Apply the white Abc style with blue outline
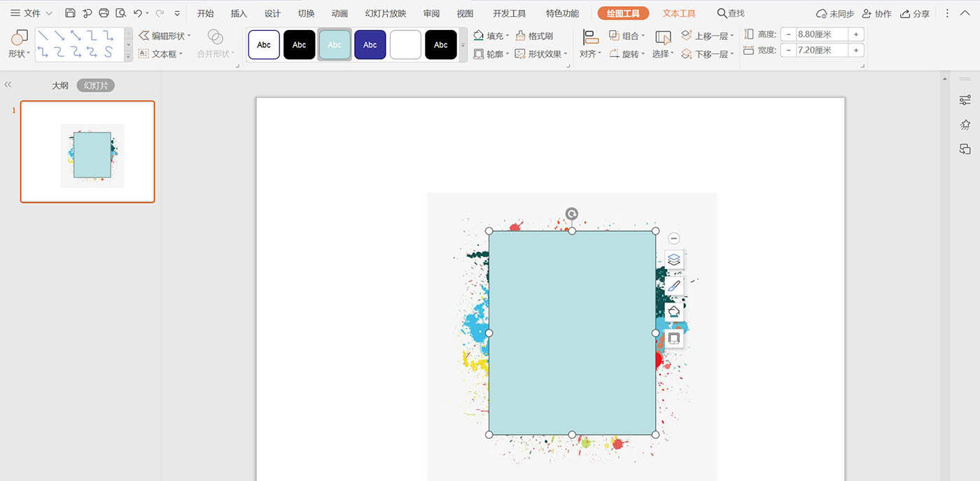This screenshot has height=481, width=980. pos(264,45)
